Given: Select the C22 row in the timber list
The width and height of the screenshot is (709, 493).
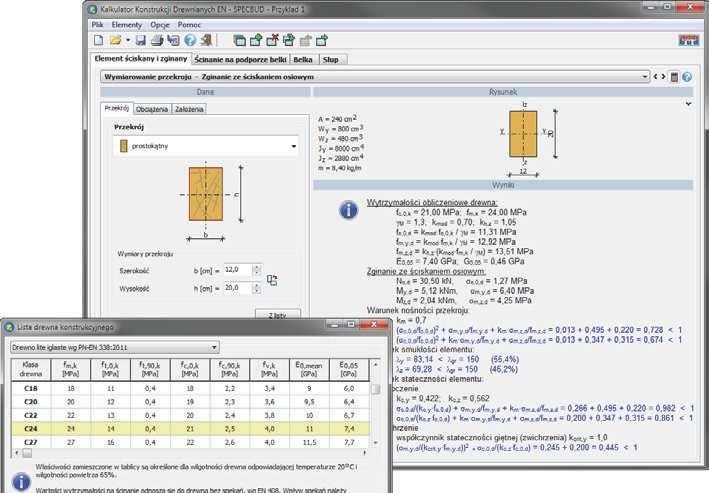Looking at the screenshot, I should click(190, 415).
